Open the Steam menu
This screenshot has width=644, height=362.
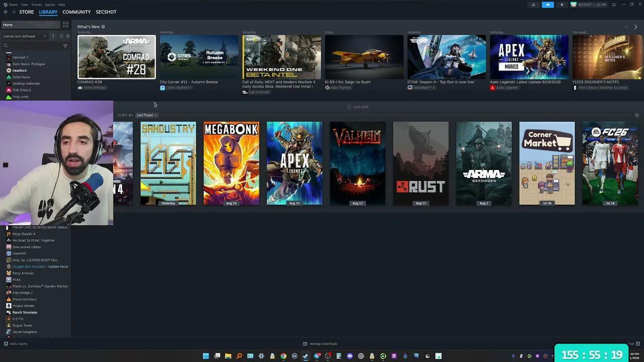coord(13,5)
